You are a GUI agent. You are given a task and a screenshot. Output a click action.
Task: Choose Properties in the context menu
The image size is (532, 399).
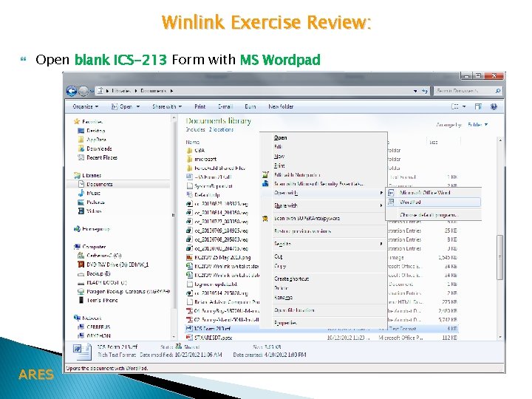click(285, 323)
